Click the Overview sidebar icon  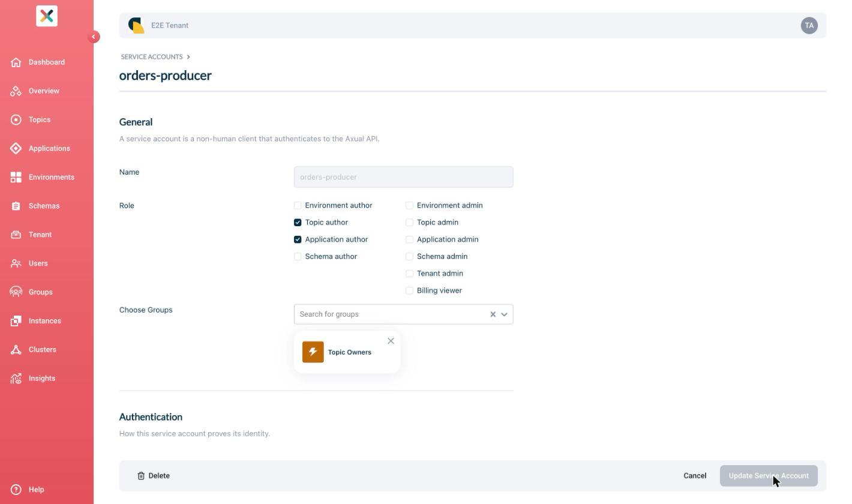tap(16, 91)
